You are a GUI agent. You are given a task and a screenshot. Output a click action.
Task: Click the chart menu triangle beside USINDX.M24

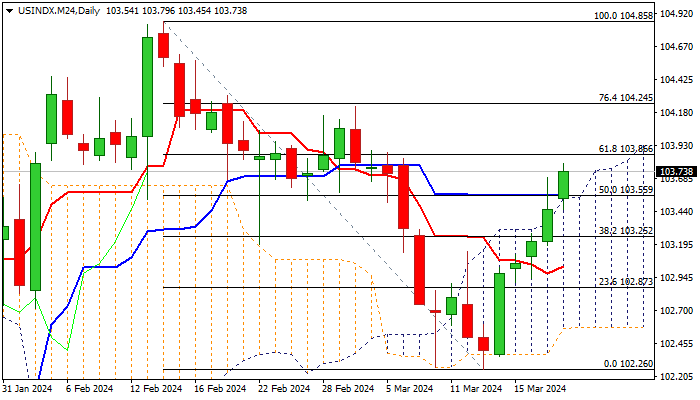[9, 11]
